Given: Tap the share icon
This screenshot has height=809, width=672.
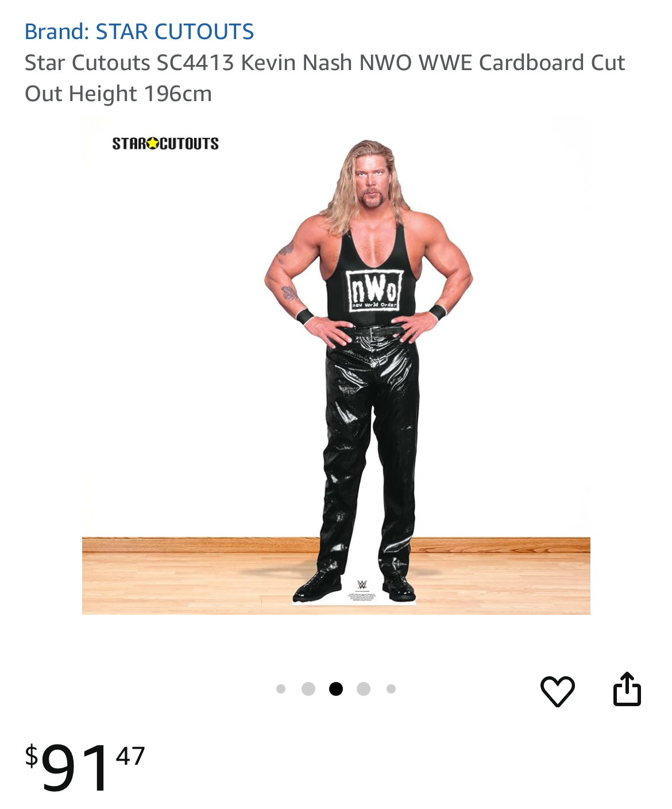Looking at the screenshot, I should [x=627, y=689].
